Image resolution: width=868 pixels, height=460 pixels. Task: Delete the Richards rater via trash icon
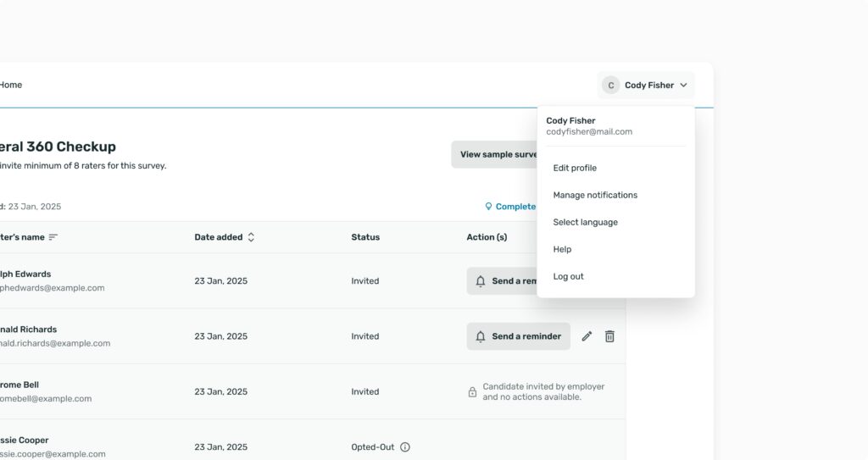[x=609, y=336]
